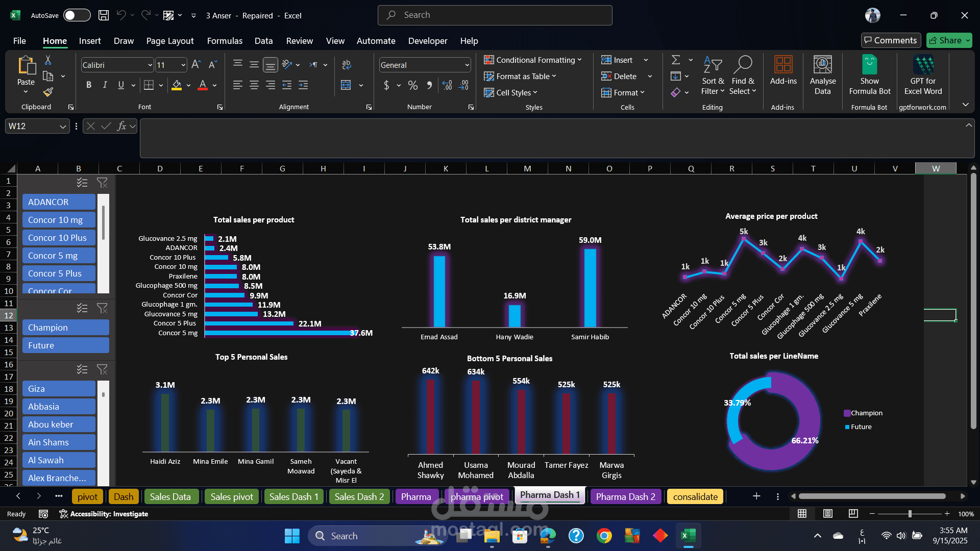This screenshot has height=551, width=980.
Task: Click the ribbon Search box
Action: click(x=495, y=15)
